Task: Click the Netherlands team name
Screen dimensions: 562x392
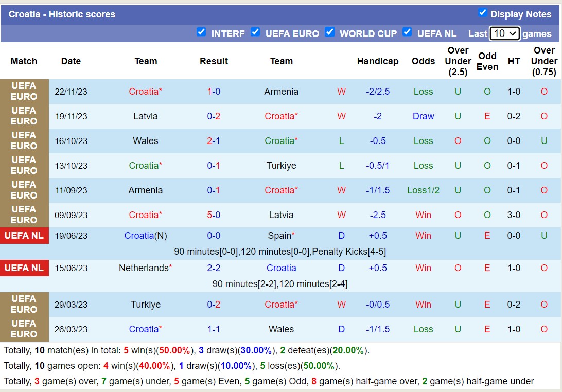Action: 144,268
